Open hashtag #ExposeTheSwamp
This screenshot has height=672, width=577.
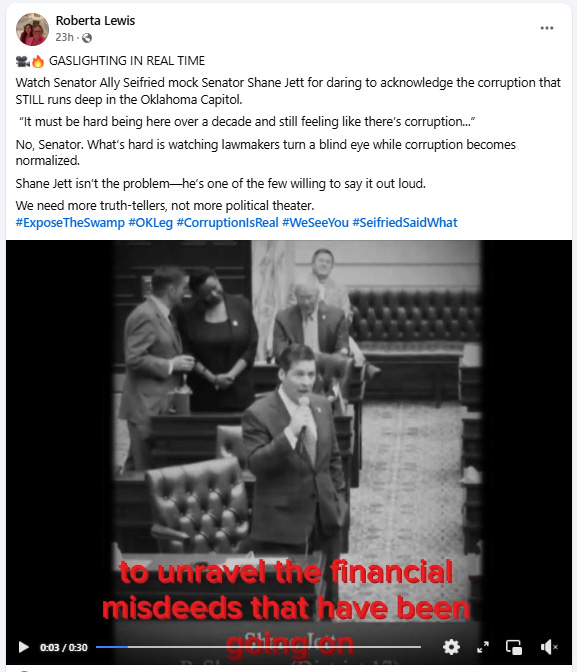tap(70, 223)
